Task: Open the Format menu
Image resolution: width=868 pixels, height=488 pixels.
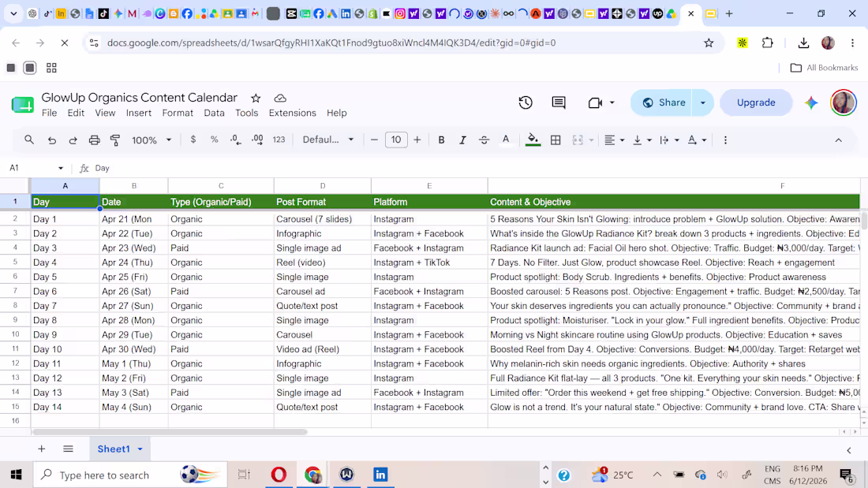Action: (x=178, y=113)
